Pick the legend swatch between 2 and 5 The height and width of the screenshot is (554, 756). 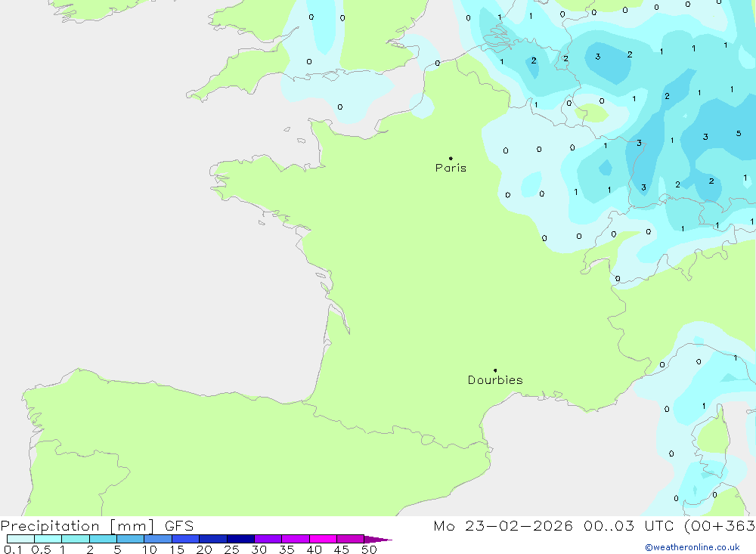click(x=103, y=539)
